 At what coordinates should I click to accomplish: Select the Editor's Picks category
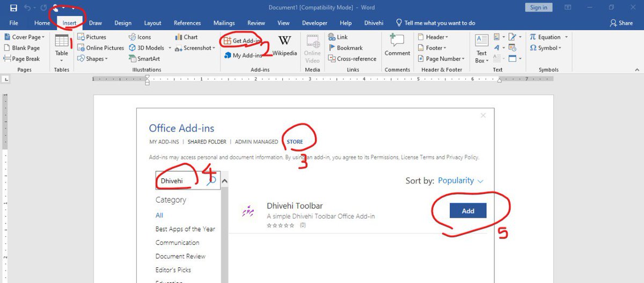coord(173,270)
